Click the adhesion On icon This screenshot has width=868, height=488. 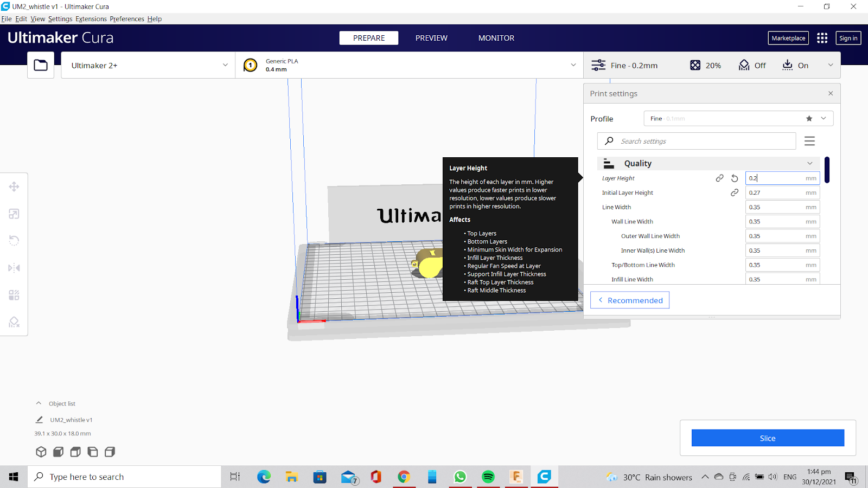coord(787,65)
